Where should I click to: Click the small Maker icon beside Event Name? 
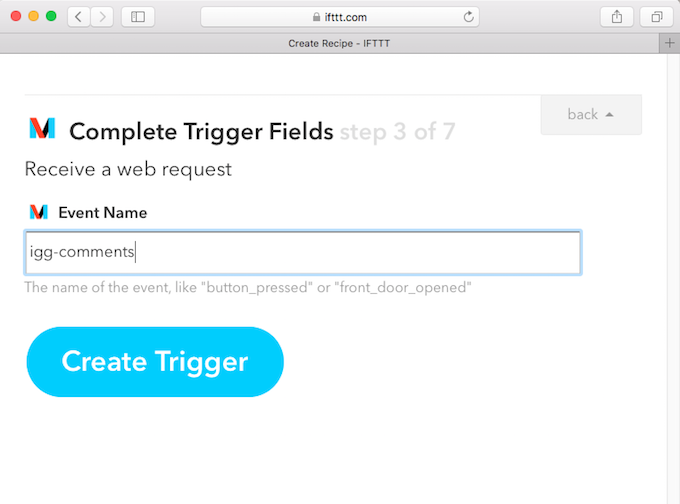39,212
